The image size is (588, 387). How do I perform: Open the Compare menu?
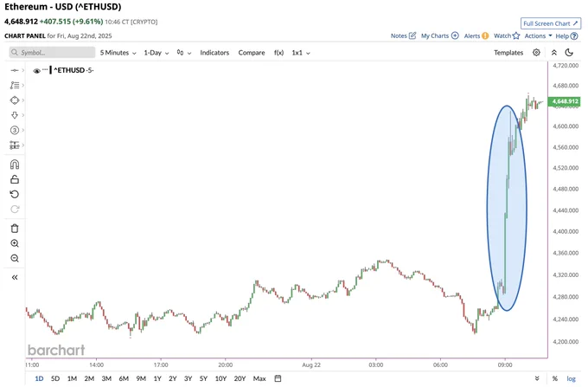252,53
